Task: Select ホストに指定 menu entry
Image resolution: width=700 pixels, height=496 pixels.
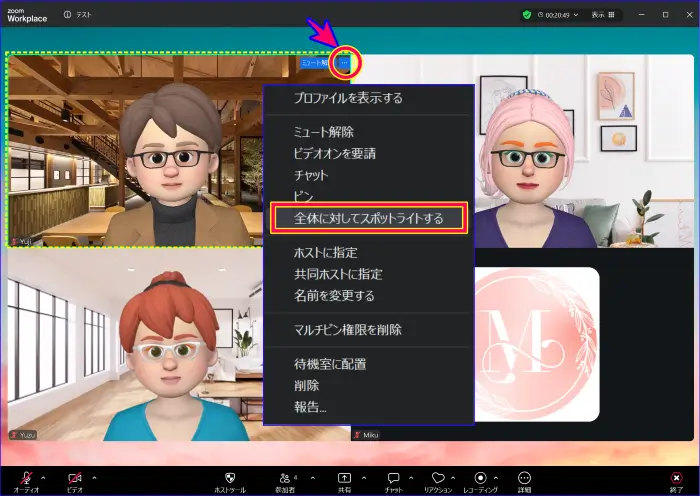Action: 325,252
